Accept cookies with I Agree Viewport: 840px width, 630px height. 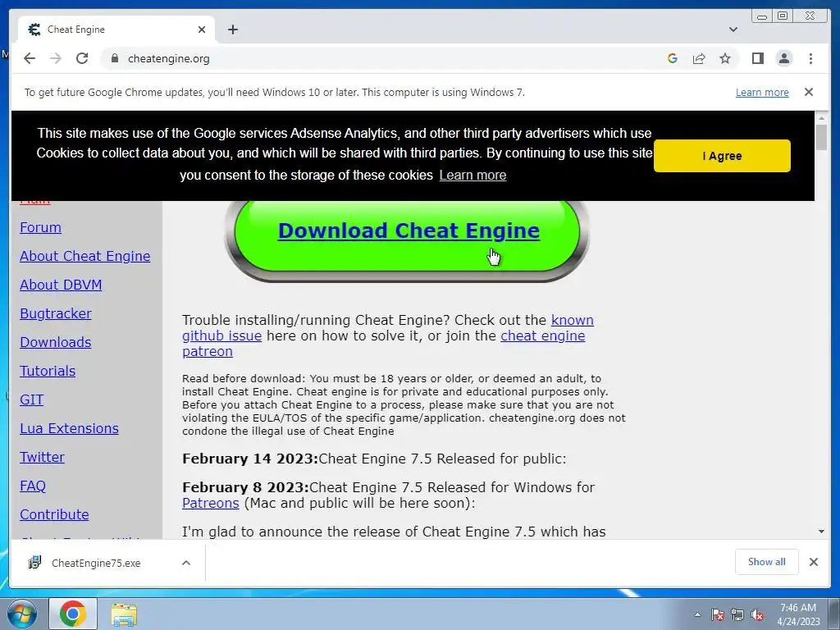(722, 156)
